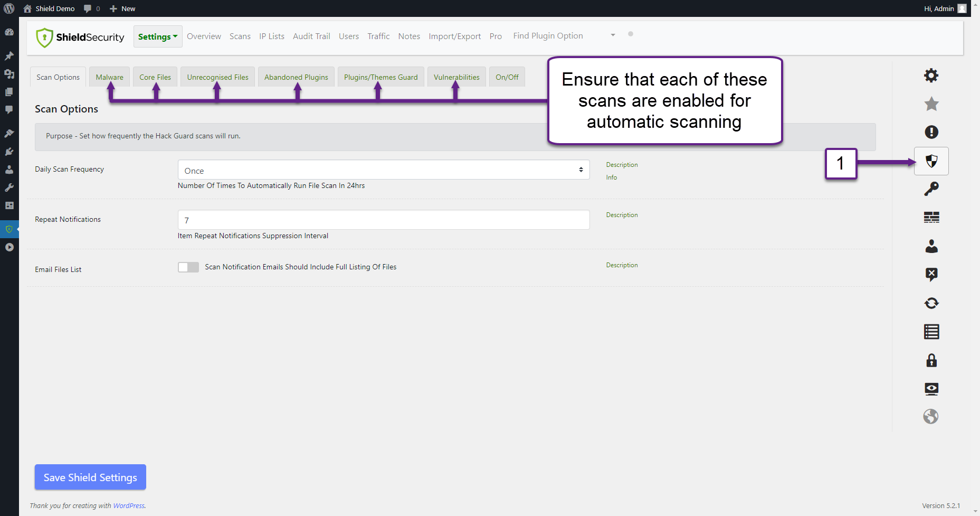
Task: Open the Hack Guard shield icon
Action: [931, 161]
